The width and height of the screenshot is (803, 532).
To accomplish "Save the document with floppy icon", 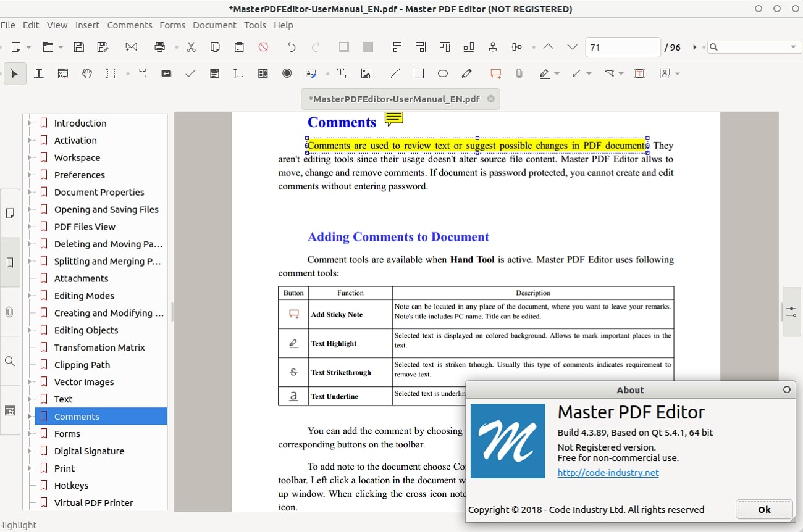I will coord(78,47).
